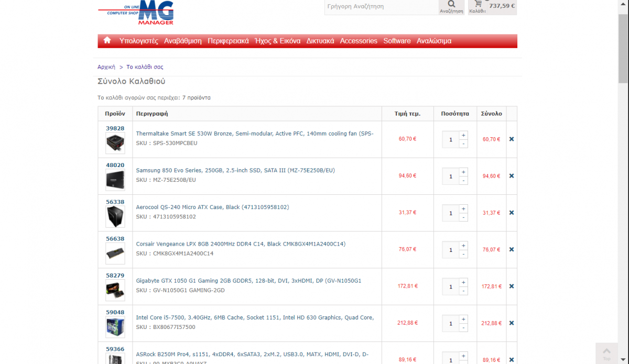Click the cart total 737,59 €
629x364 pixels.
click(x=502, y=6)
